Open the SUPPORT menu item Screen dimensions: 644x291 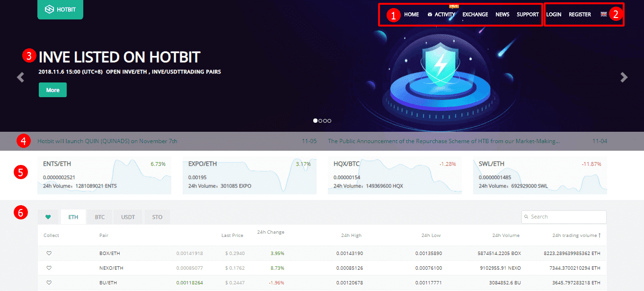click(x=528, y=15)
